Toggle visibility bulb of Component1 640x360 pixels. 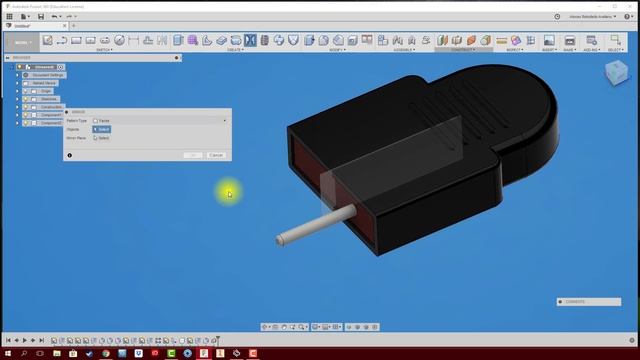point(26,115)
